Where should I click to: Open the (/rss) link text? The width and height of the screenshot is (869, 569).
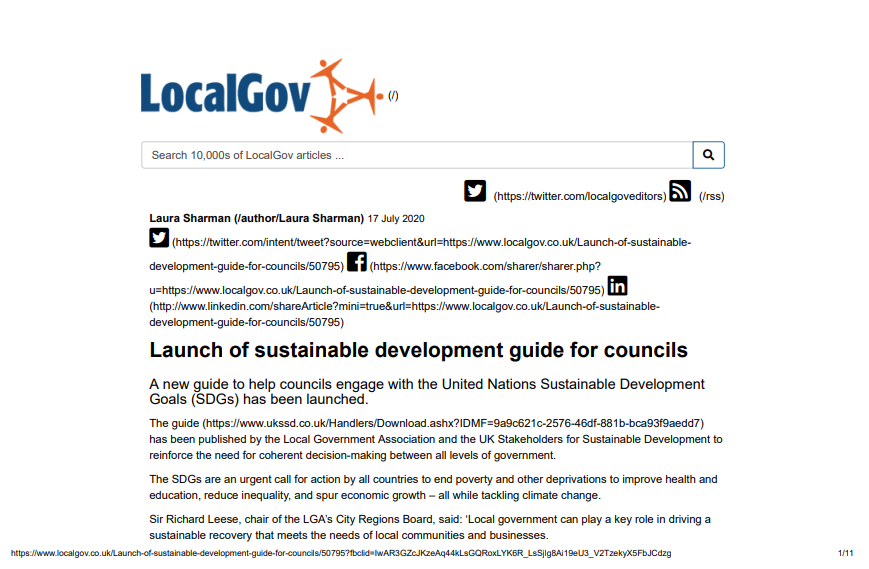[x=712, y=196]
